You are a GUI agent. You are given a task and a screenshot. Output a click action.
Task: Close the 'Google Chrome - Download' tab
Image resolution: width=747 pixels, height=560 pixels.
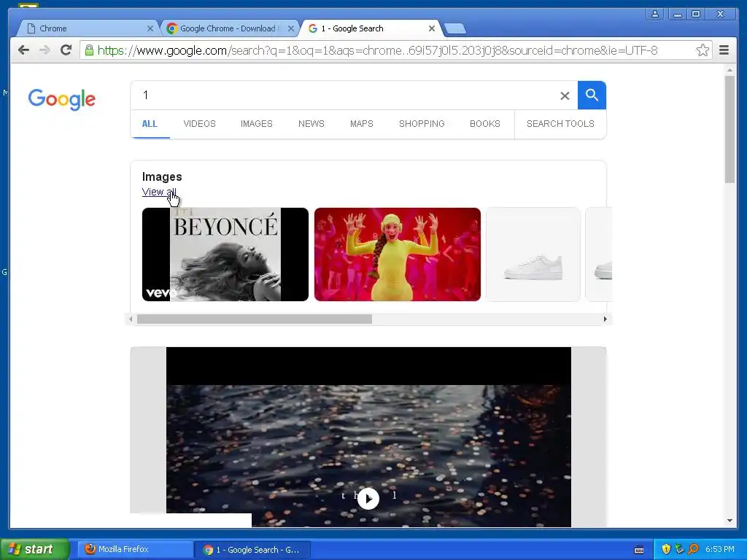coord(291,28)
